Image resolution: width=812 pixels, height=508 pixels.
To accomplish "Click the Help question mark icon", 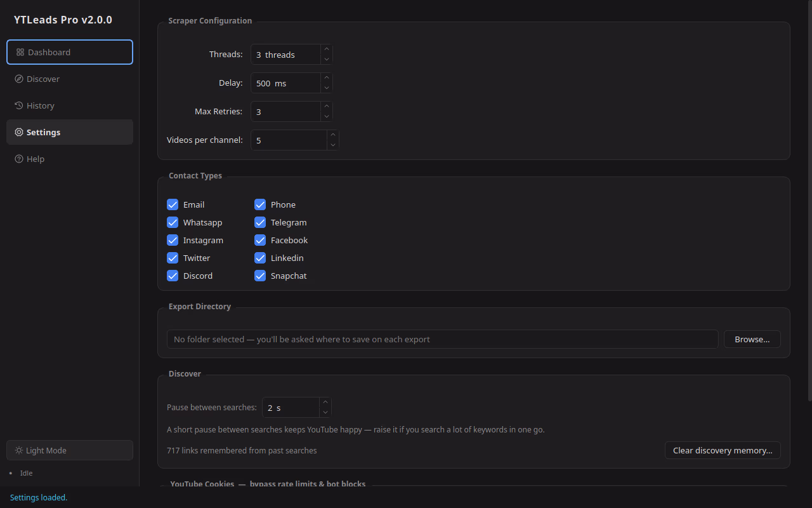I will (x=19, y=159).
